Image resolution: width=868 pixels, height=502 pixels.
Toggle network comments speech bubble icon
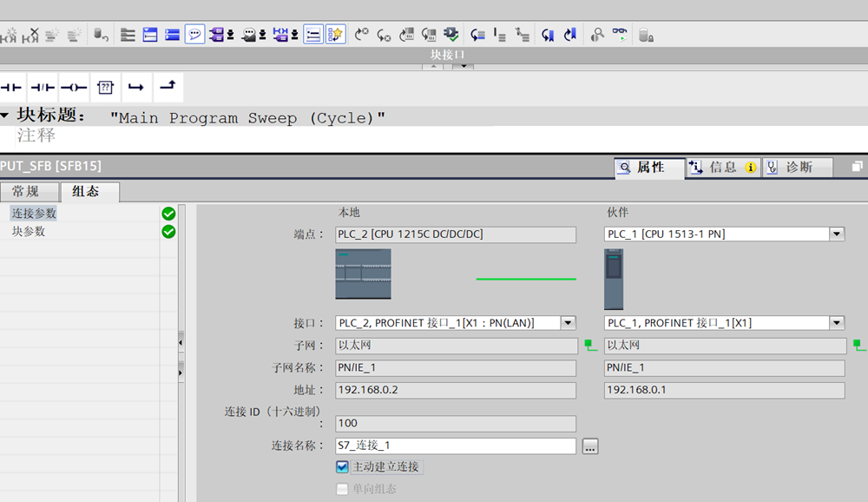[x=194, y=35]
